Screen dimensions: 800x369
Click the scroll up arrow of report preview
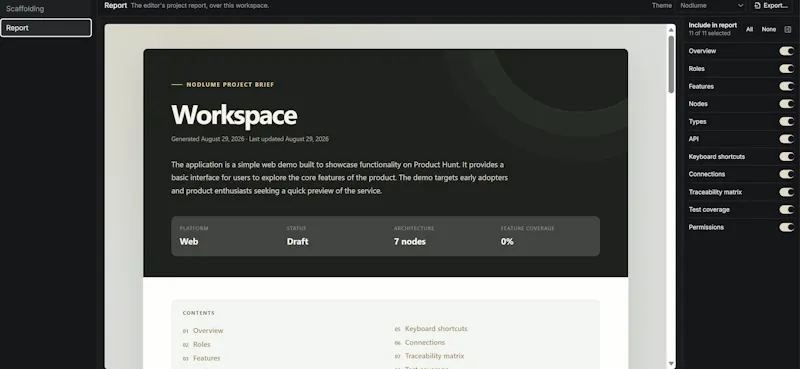pos(671,30)
